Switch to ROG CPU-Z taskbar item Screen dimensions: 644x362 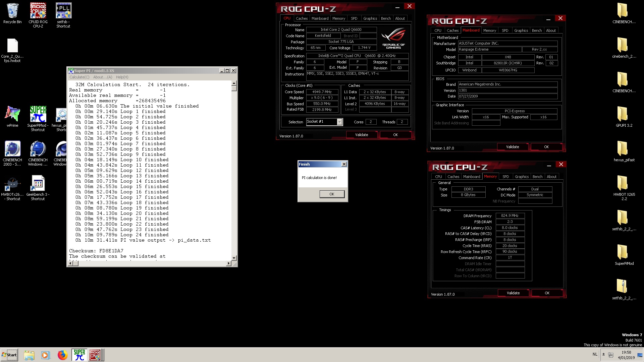[x=95, y=355]
